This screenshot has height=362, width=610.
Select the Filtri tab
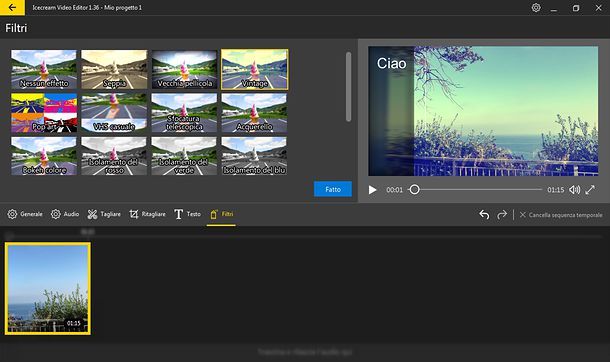pyautogui.click(x=221, y=214)
